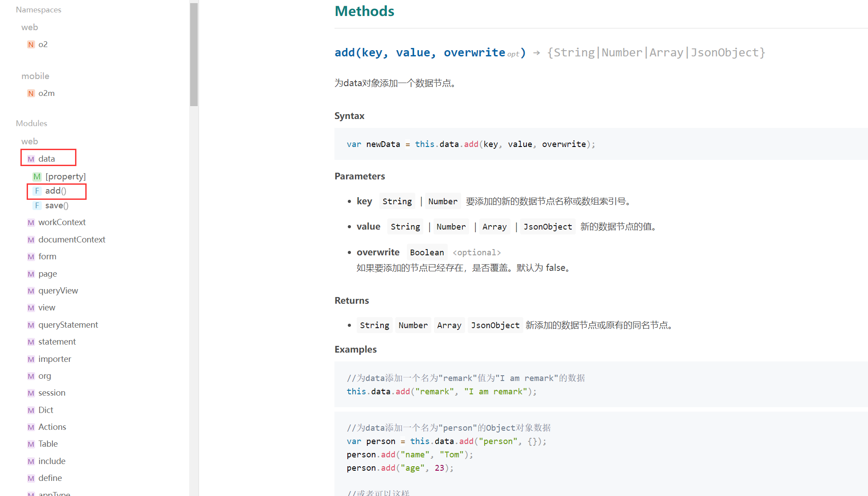The image size is (868, 496).
Task: Open the include module
Action: pyautogui.click(x=52, y=461)
